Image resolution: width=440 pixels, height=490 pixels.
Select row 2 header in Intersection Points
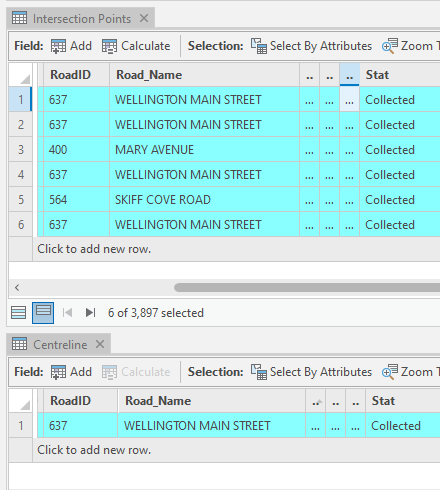tap(21, 124)
